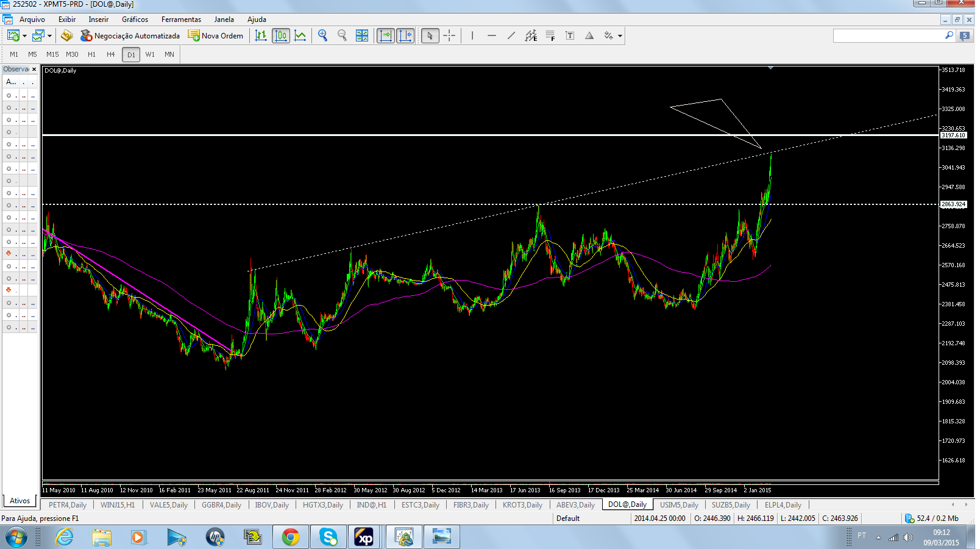
Task: Open the yellow tag Market Watch icon
Action: coord(67,35)
